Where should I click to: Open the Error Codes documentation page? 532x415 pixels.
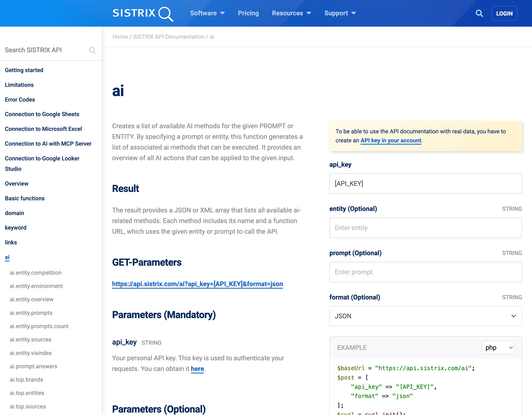click(20, 100)
